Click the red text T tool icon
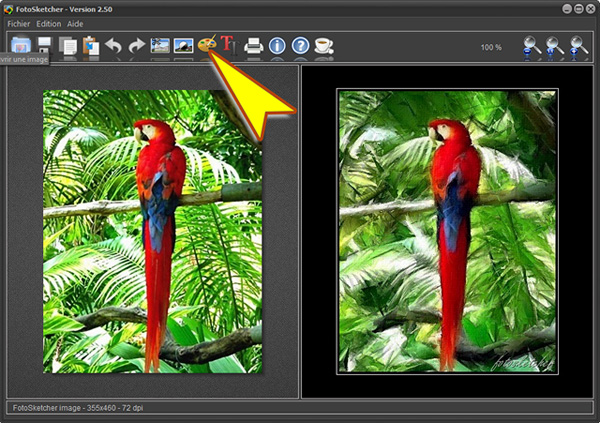Image resolution: width=600 pixels, height=423 pixels. [229, 45]
